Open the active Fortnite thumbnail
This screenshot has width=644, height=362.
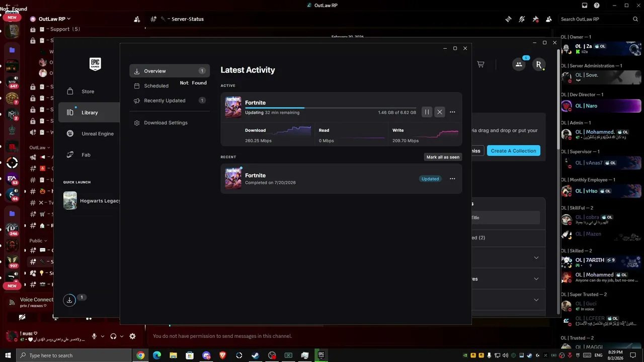(x=233, y=107)
